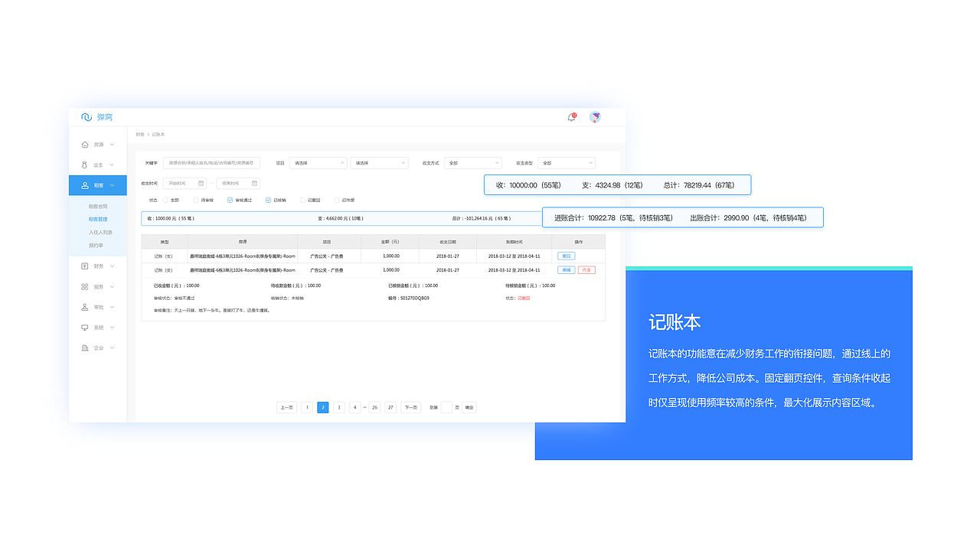Expand the 房源 chevron
The width and height of the screenshot is (980, 551).
(x=112, y=145)
